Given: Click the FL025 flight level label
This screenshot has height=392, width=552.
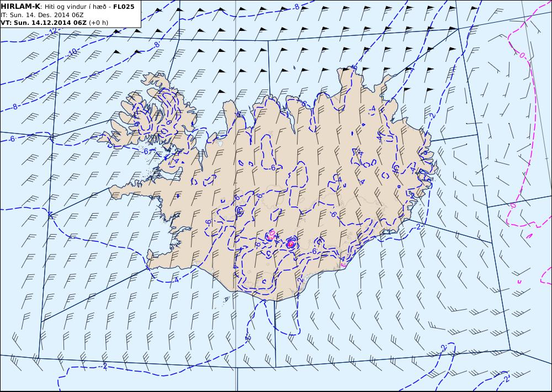Looking at the screenshot, I should click(x=124, y=7).
